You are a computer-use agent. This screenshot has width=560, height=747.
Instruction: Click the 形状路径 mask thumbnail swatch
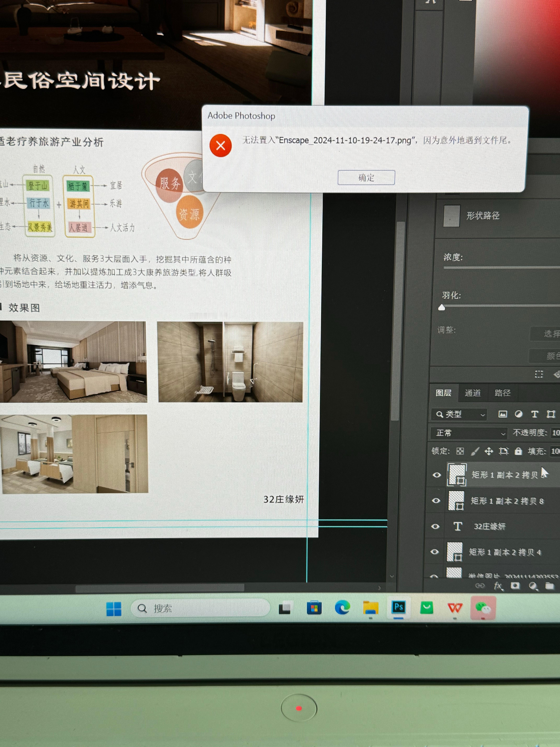tap(452, 216)
